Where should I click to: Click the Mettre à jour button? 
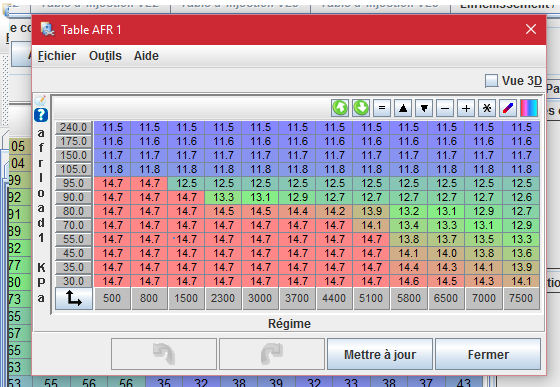click(x=380, y=354)
